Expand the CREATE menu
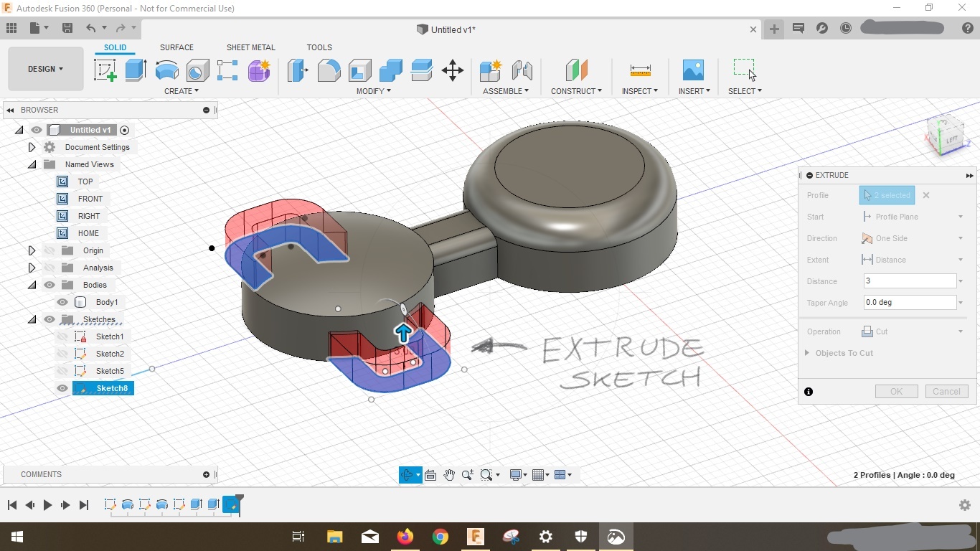Viewport: 980px width, 551px height. coord(182,91)
